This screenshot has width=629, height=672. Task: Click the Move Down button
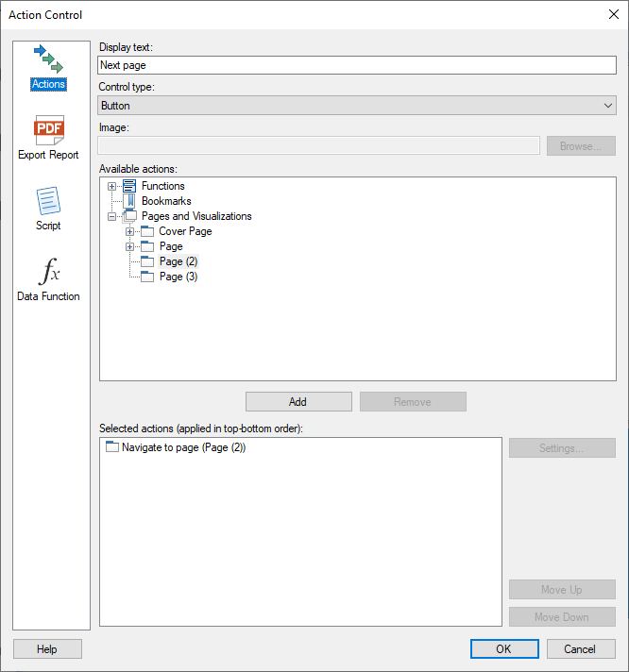pos(562,616)
